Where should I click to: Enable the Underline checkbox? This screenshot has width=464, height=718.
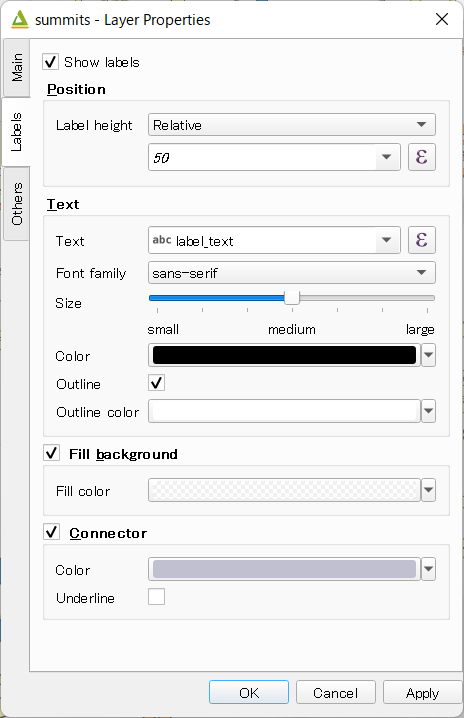coord(156,597)
